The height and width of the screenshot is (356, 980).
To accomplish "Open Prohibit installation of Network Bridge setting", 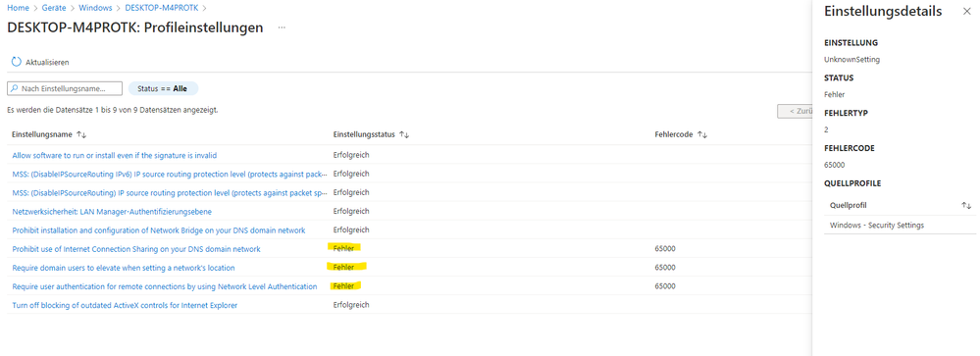I will coord(159,229).
